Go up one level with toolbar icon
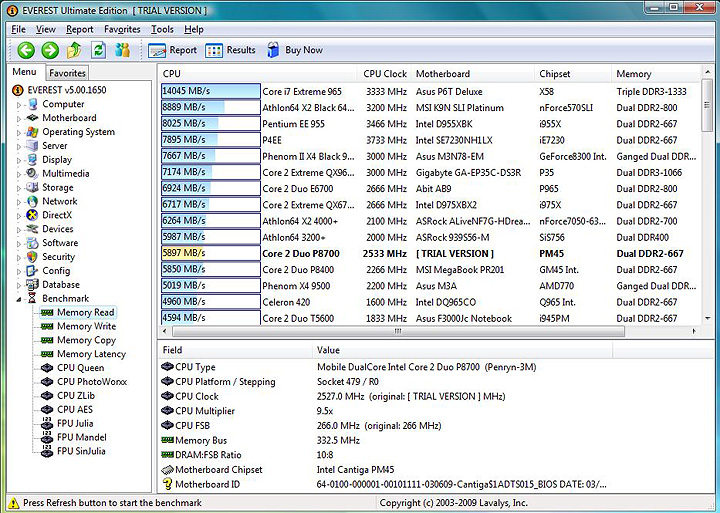720x513 pixels. pos(74,50)
